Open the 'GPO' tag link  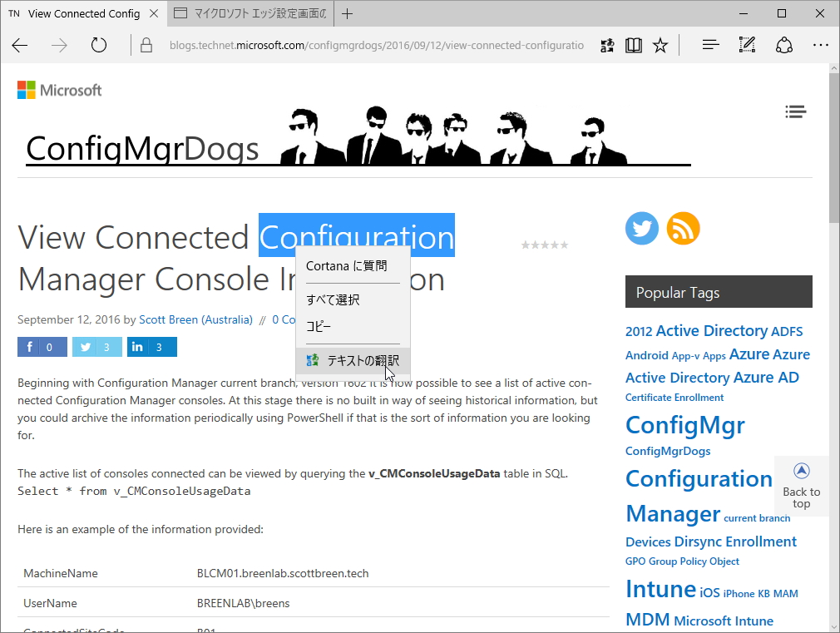[635, 561]
